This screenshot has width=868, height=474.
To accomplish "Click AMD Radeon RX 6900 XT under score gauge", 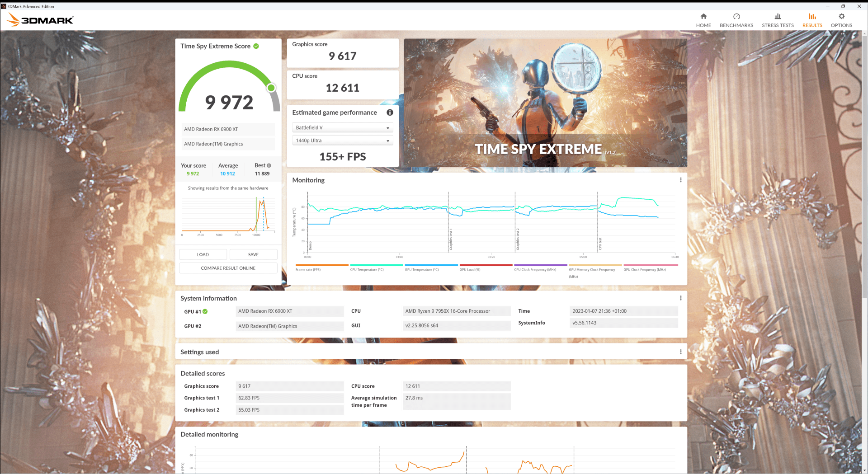I will pyautogui.click(x=228, y=129).
